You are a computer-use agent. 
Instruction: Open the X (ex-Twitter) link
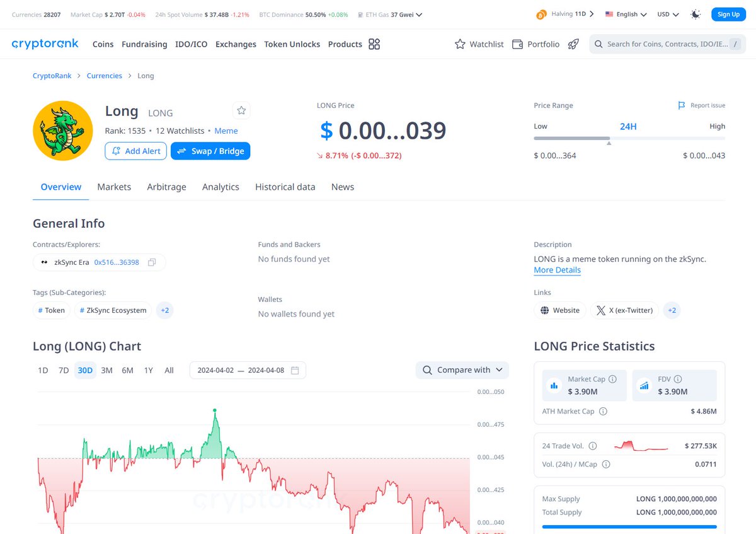pos(625,310)
